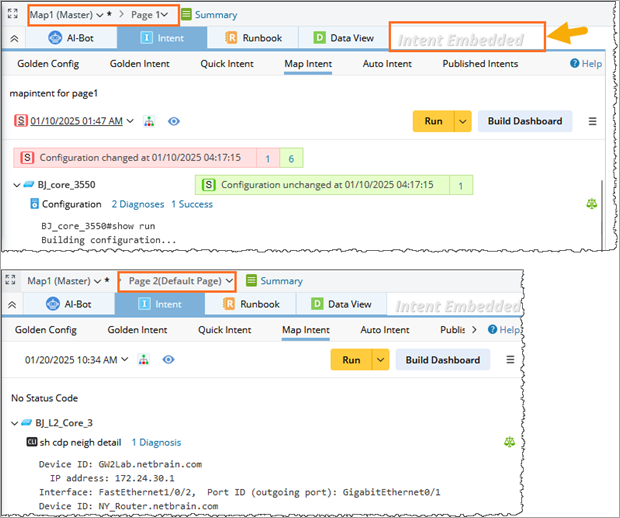The image size is (620, 518).
Task: Click the Run button in the bottom panel
Action: point(351,360)
